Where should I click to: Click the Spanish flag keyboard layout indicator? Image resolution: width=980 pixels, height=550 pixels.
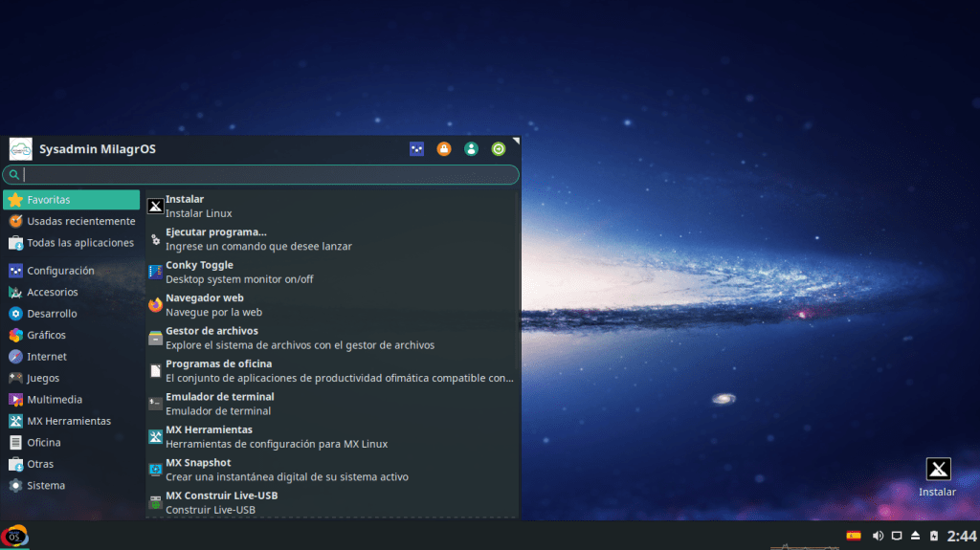point(854,536)
